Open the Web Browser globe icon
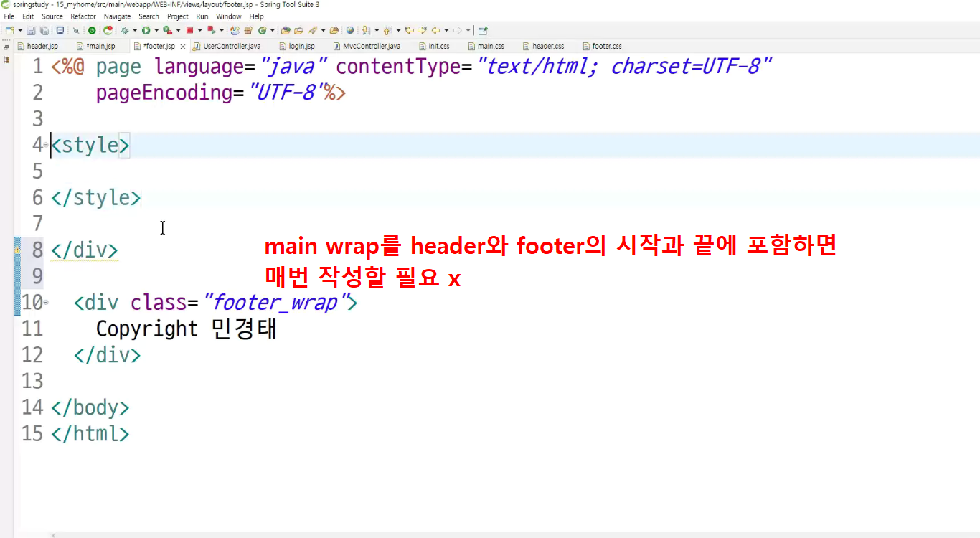The height and width of the screenshot is (538, 980). point(350,31)
